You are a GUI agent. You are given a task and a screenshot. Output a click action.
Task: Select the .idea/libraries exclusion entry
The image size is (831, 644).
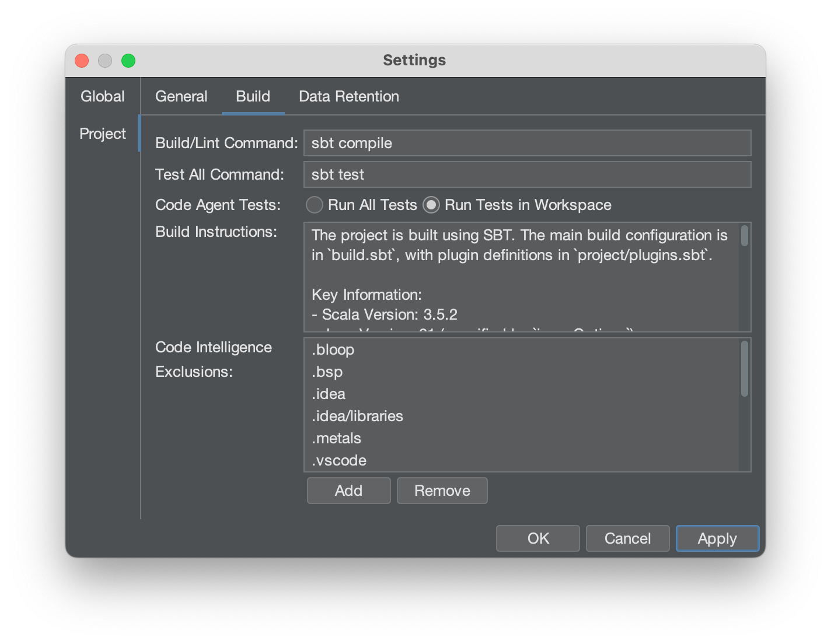point(357,416)
